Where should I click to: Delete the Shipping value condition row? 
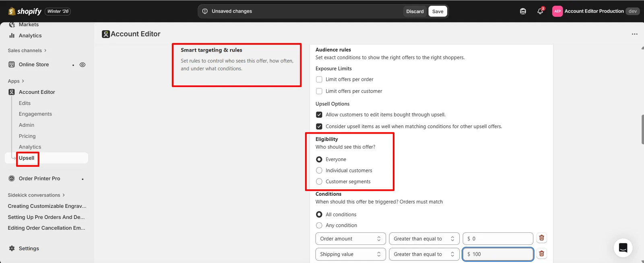(x=541, y=254)
